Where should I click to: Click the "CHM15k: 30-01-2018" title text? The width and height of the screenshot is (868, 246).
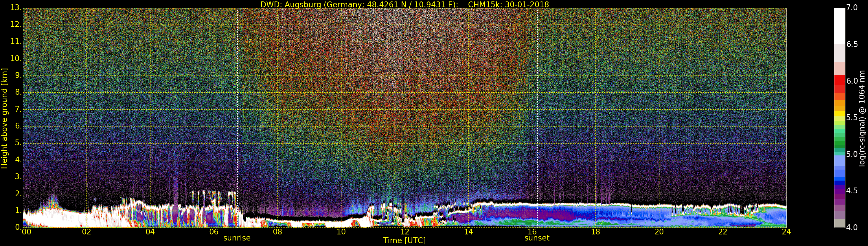click(508, 5)
